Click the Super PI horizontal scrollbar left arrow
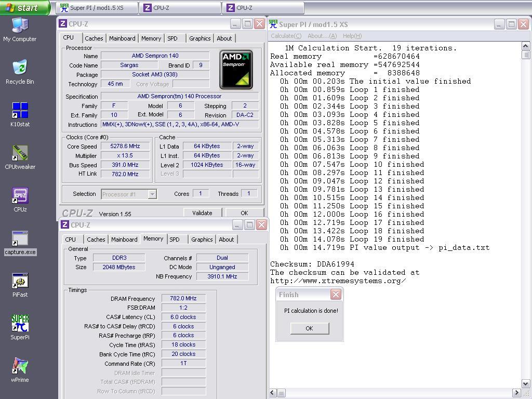The height and width of the screenshot is (399, 532). (x=273, y=393)
